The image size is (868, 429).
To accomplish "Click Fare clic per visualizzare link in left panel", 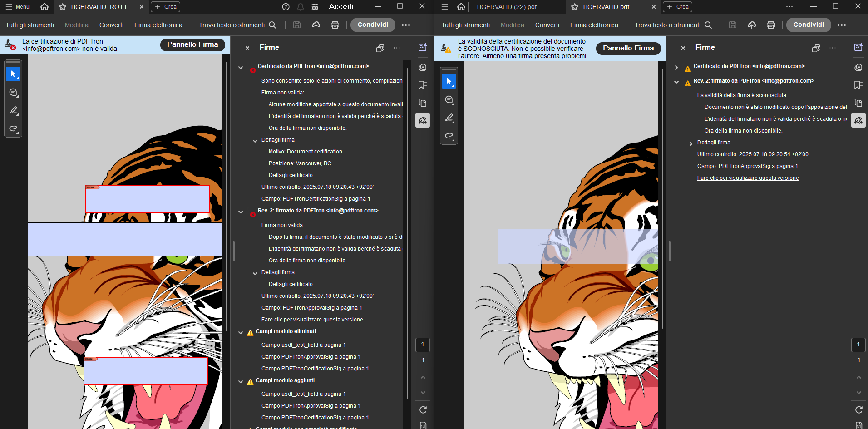I will point(312,320).
